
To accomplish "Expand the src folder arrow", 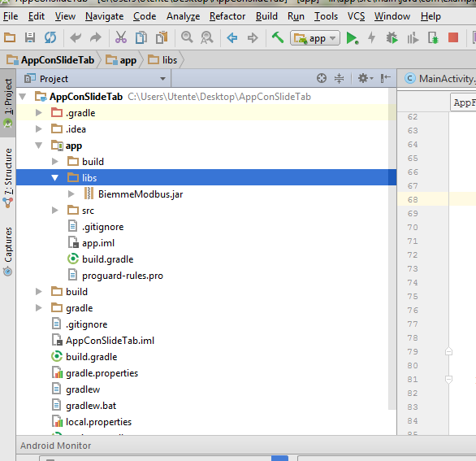I will click(55, 211).
